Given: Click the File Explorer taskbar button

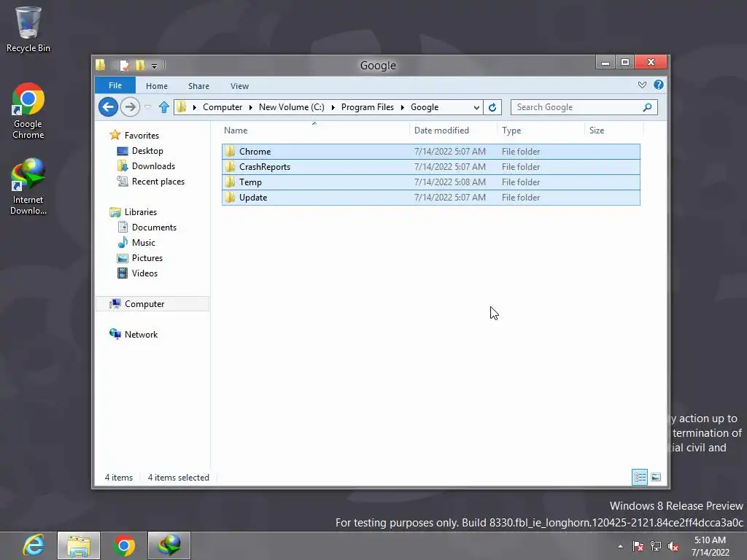Looking at the screenshot, I should tap(79, 545).
